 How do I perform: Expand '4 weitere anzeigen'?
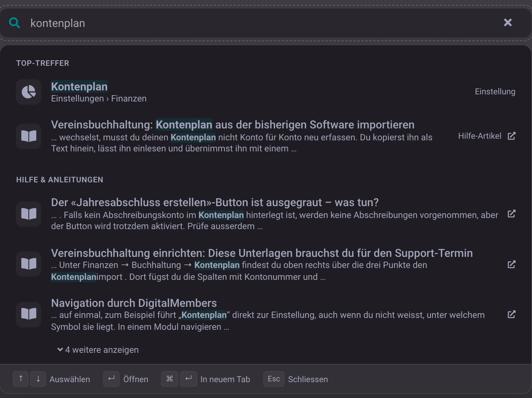coord(98,350)
